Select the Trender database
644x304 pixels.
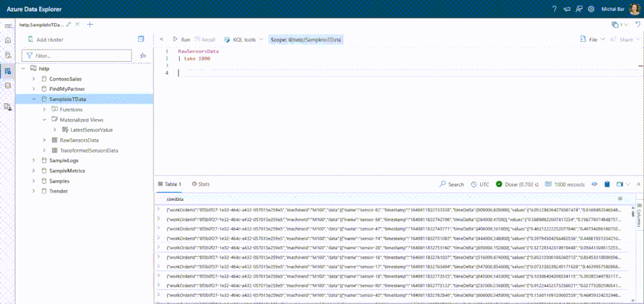tap(58, 191)
